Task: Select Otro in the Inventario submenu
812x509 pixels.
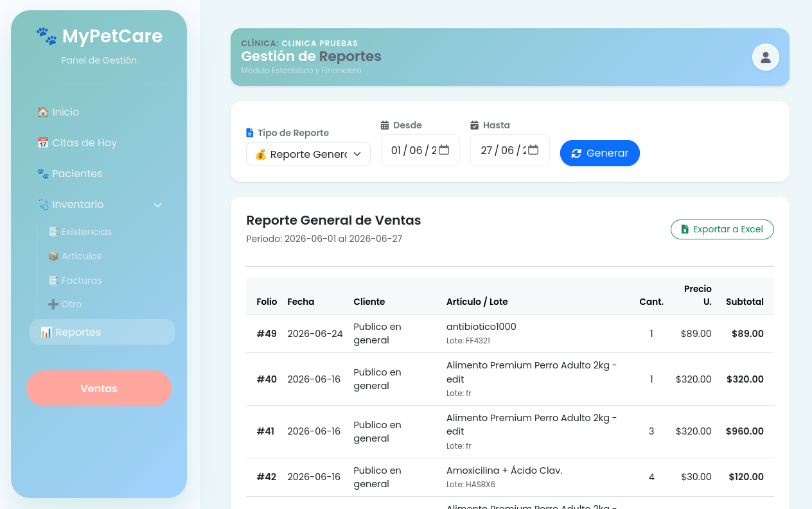Action: 65,304
